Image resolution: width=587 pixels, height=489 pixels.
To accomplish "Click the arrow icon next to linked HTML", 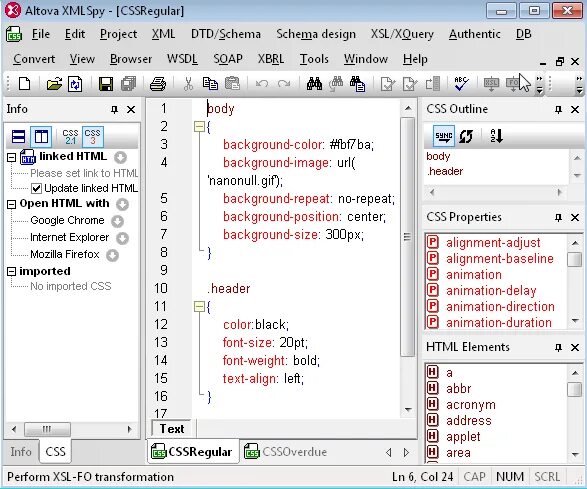I will [121, 157].
